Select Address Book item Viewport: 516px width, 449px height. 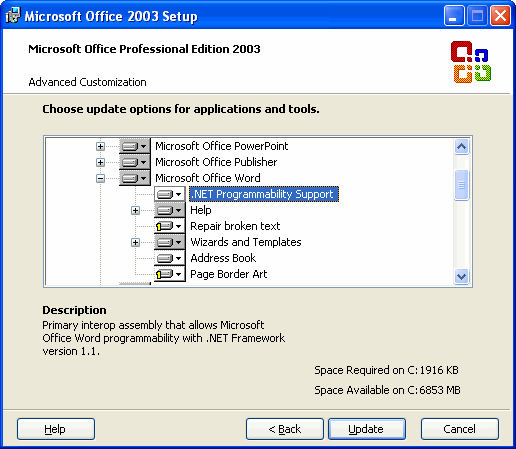[223, 258]
